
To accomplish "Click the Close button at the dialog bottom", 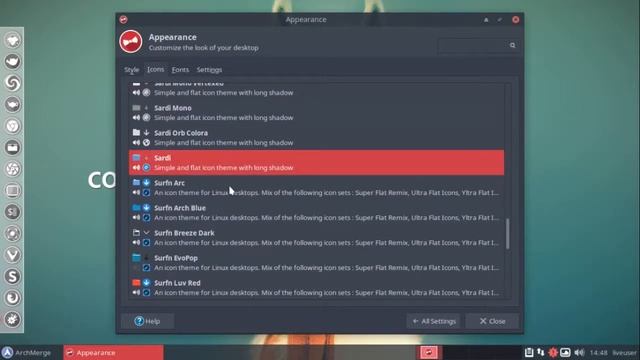I will pyautogui.click(x=492, y=321).
